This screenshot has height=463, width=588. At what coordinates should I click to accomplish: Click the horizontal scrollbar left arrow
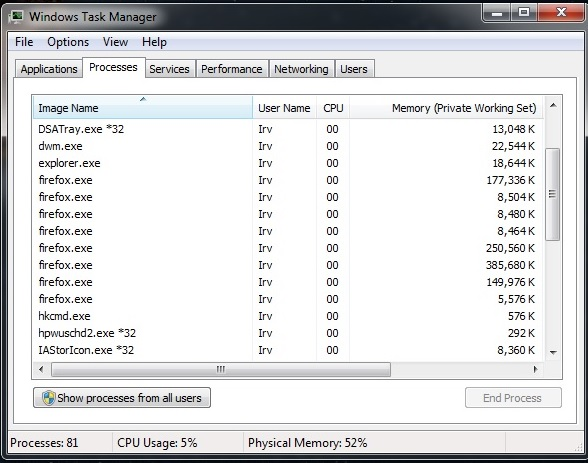(41, 369)
